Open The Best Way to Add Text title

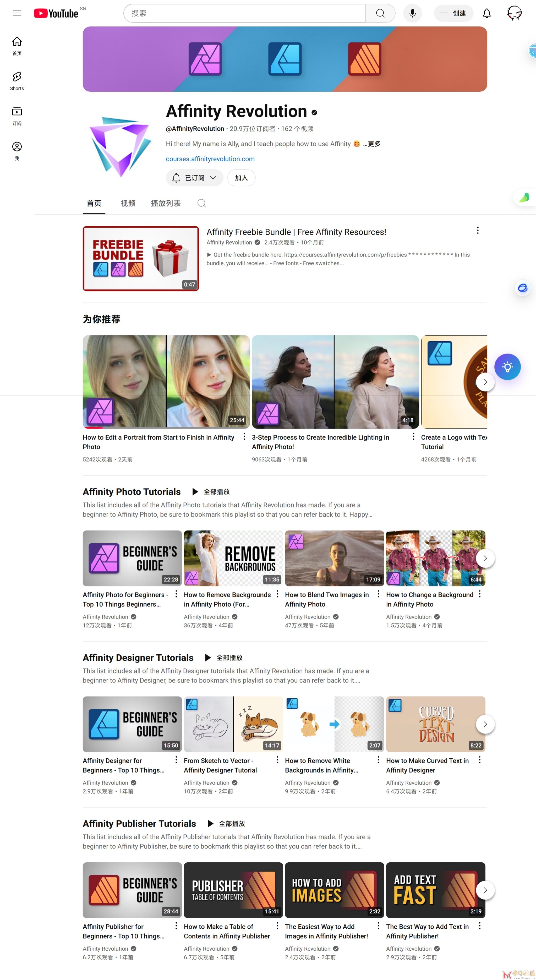(427, 931)
